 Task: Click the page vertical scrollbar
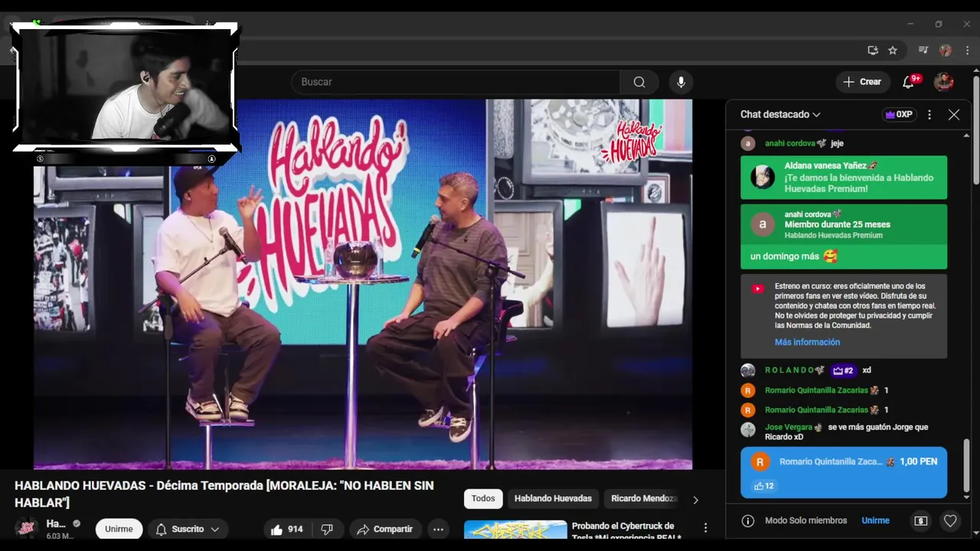tap(976, 129)
